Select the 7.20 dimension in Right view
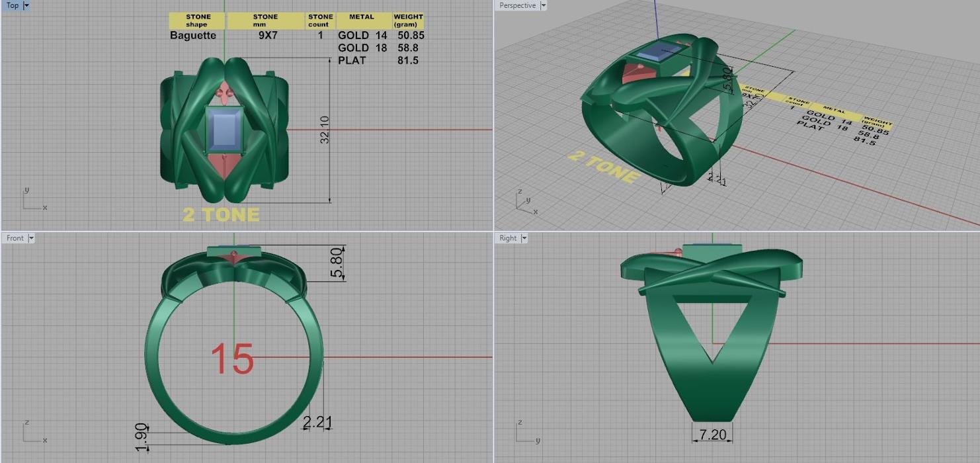Screen dimensions: 980x463 click(712, 435)
